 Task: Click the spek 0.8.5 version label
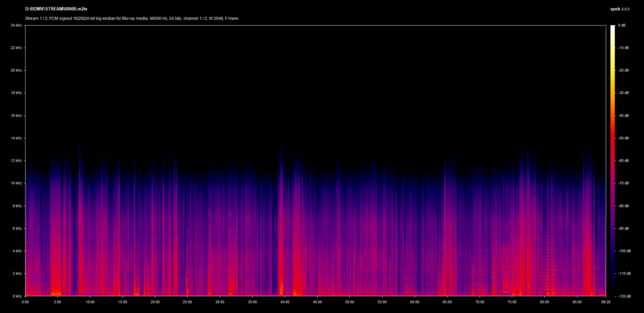(x=620, y=9)
